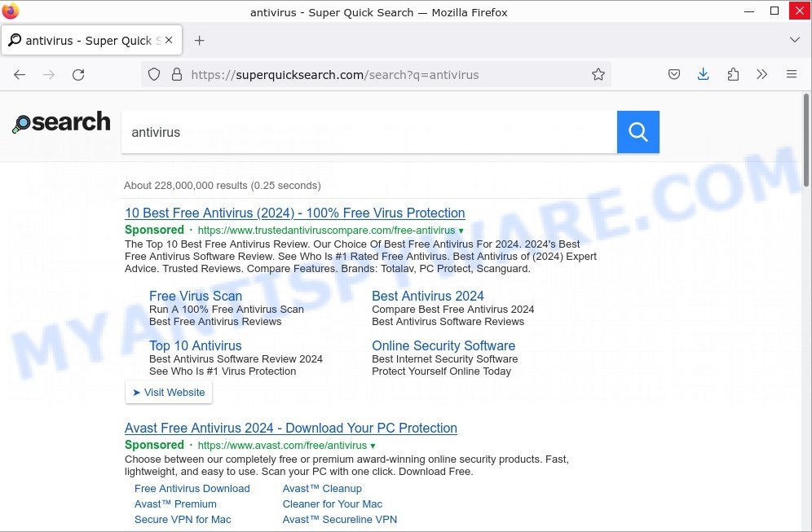The height and width of the screenshot is (532, 812).
Task: Click the results count text
Action: (x=223, y=185)
